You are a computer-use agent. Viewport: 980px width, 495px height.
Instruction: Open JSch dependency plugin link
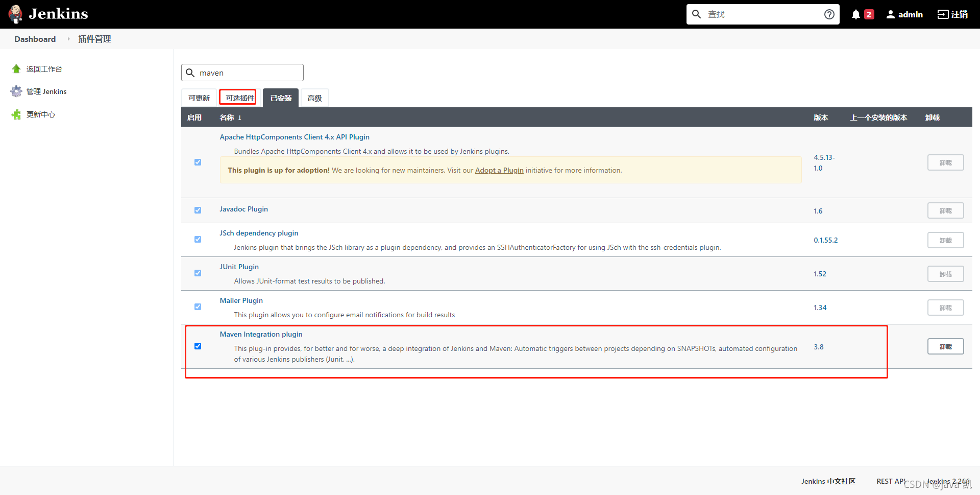coord(259,233)
